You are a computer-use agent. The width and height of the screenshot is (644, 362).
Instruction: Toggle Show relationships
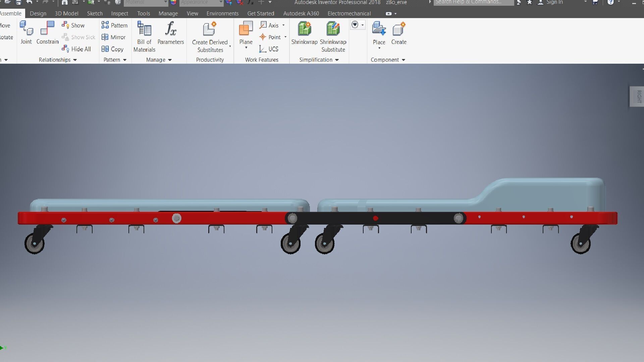[73, 25]
